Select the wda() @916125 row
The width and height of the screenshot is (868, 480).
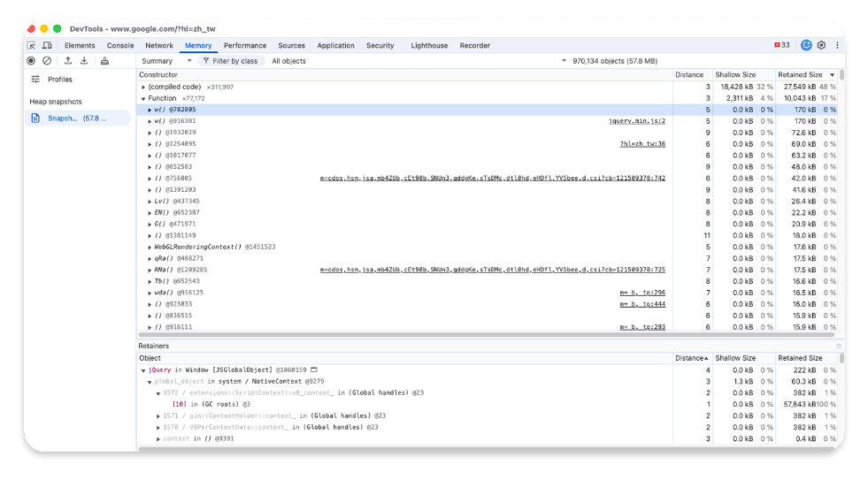[488, 293]
